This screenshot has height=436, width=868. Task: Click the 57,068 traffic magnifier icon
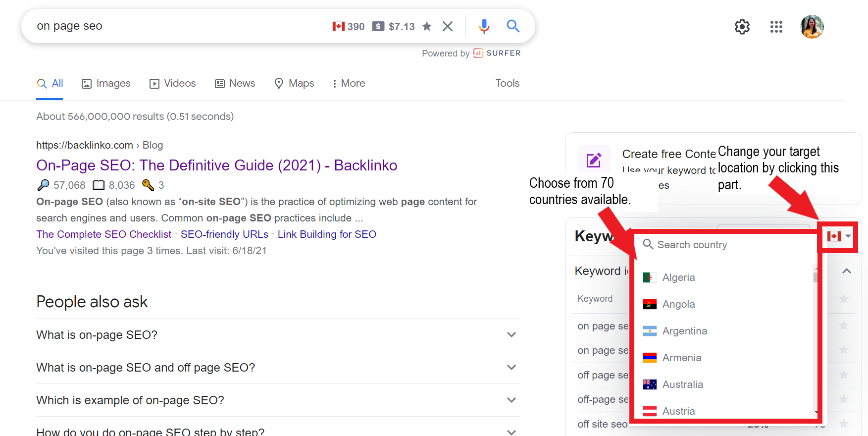pos(43,185)
